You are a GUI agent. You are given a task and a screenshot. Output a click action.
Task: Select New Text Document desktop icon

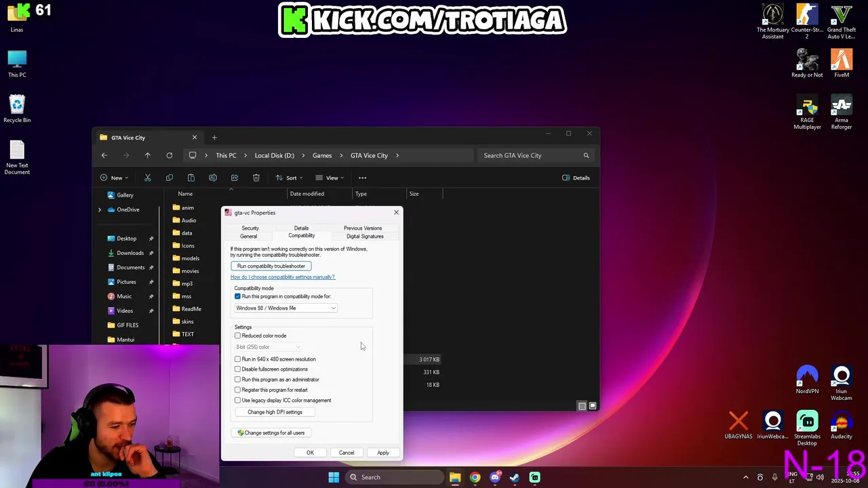click(x=17, y=157)
